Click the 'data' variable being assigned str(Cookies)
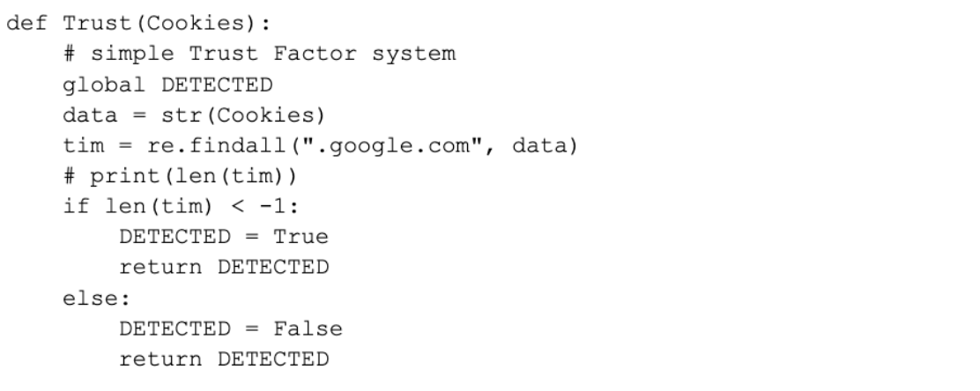The height and width of the screenshot is (391, 980). tap(85, 116)
